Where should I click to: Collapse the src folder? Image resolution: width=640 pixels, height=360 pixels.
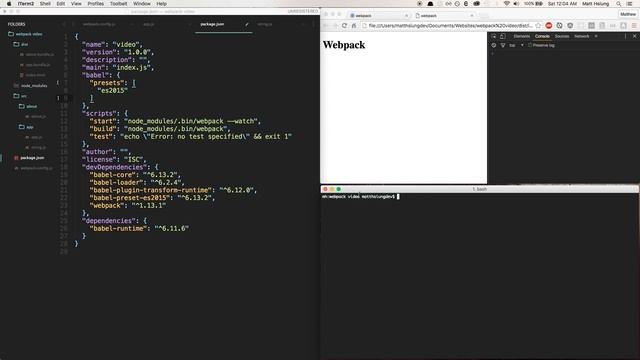tap(20, 96)
